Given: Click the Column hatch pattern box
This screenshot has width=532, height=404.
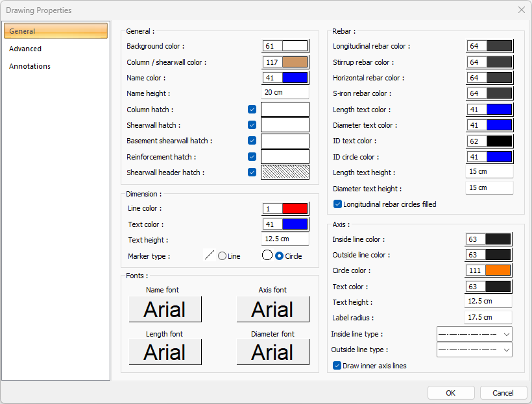Looking at the screenshot, I should click(x=285, y=110).
